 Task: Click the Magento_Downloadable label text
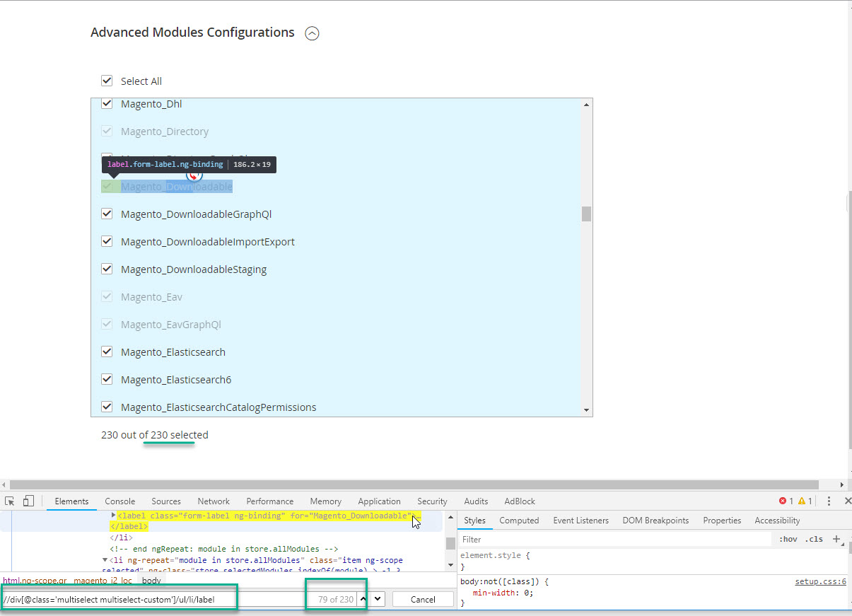(x=177, y=186)
